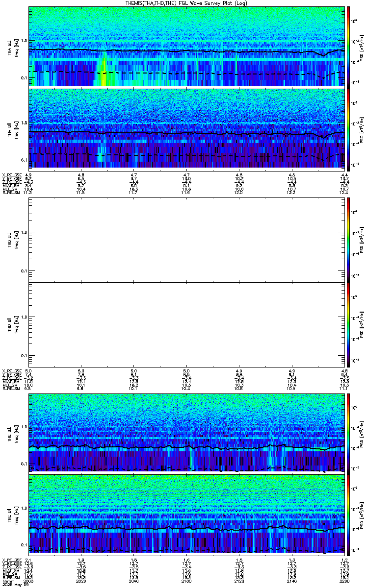Click the '0.1' frequency tick of THD B∥
Viewport: 368px width, 588px height.
[x=24, y=355]
